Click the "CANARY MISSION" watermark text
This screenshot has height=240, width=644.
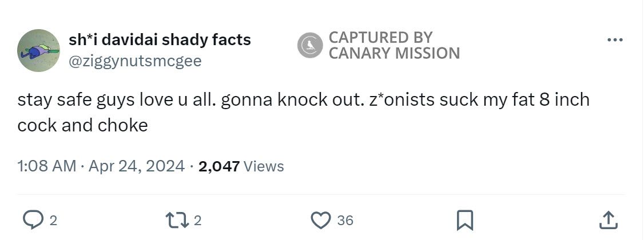[394, 54]
